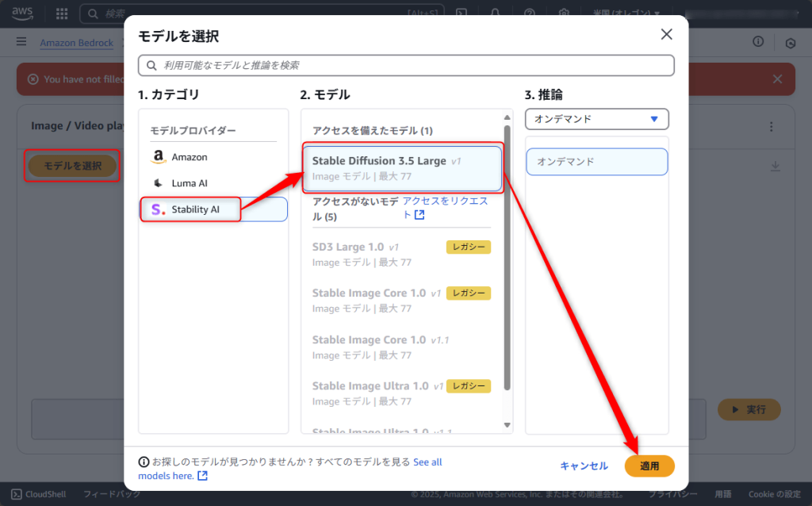812x506 pixels.
Task: Click the アクセスを備えたモデル (1) heading
Action: tap(373, 131)
